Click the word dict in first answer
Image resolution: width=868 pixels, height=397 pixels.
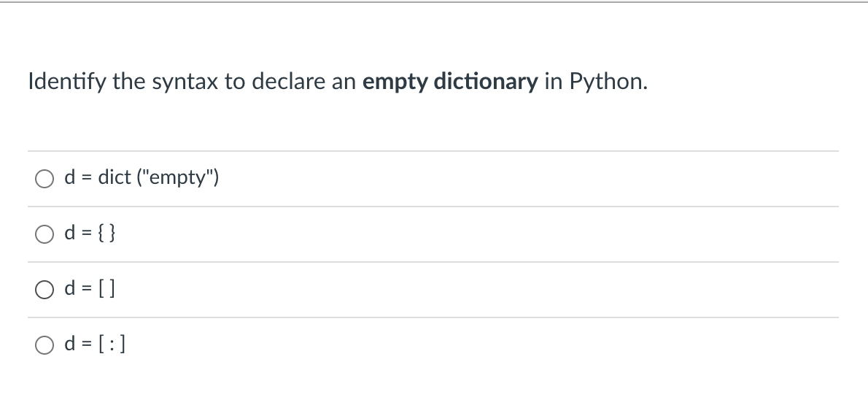(115, 178)
